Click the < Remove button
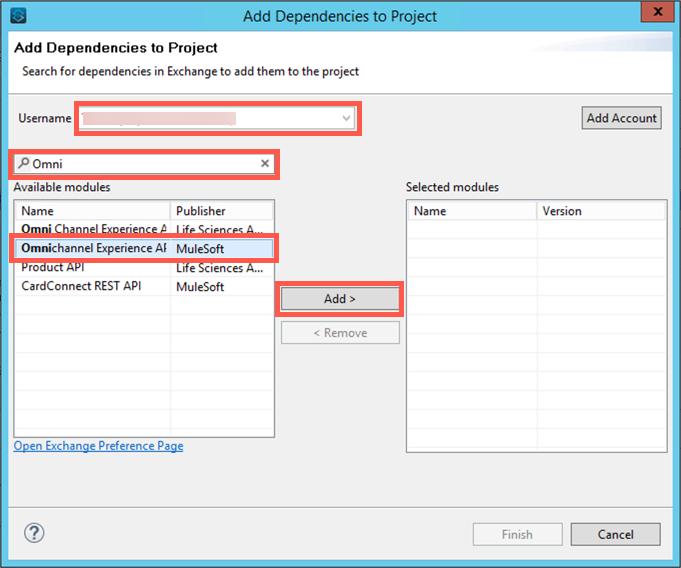Screen dimensions: 681x568 click(x=340, y=333)
